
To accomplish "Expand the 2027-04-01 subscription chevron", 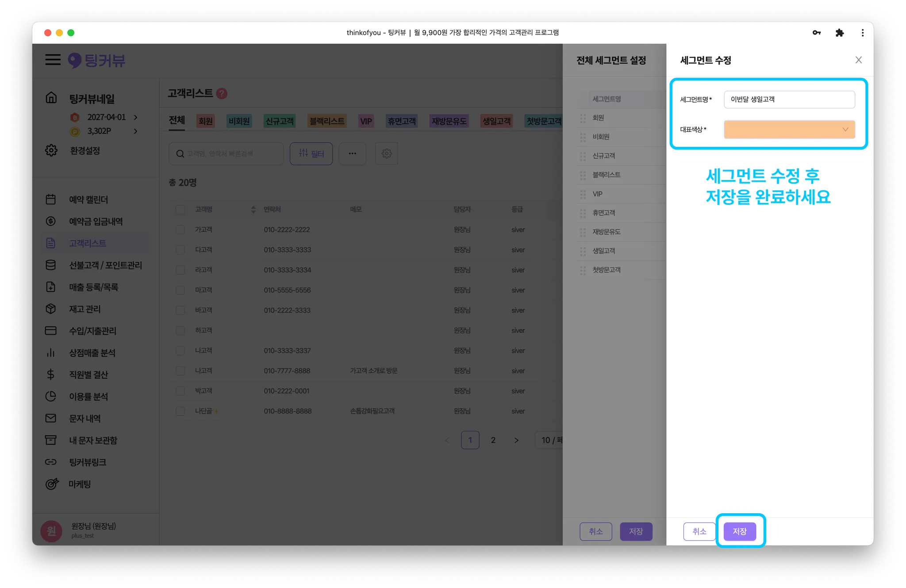I will click(136, 117).
